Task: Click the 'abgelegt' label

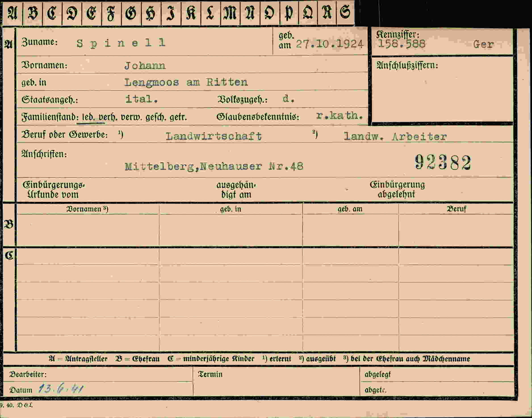Action: point(377,374)
